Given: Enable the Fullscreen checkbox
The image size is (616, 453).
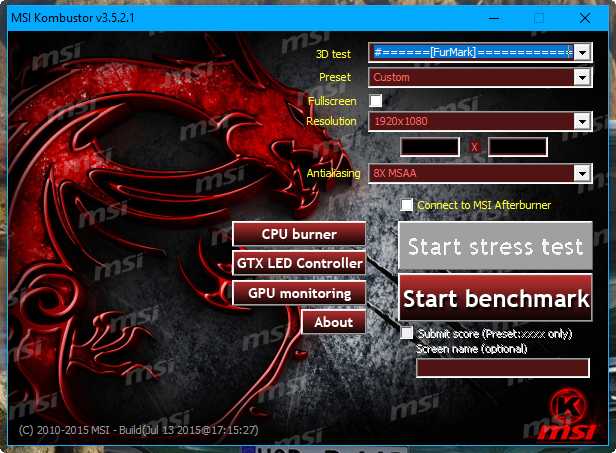Looking at the screenshot, I should tap(376, 101).
